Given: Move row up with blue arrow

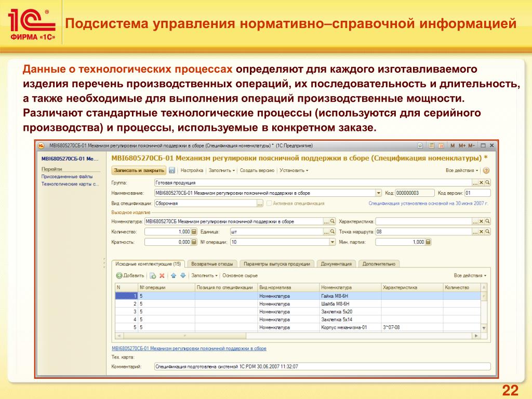Looking at the screenshot, I should pyautogui.click(x=174, y=275).
